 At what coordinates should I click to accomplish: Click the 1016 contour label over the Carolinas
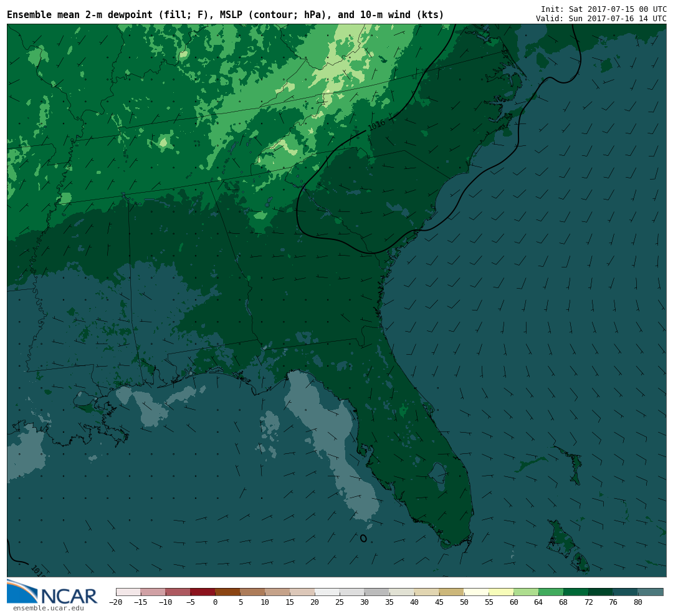[377, 125]
